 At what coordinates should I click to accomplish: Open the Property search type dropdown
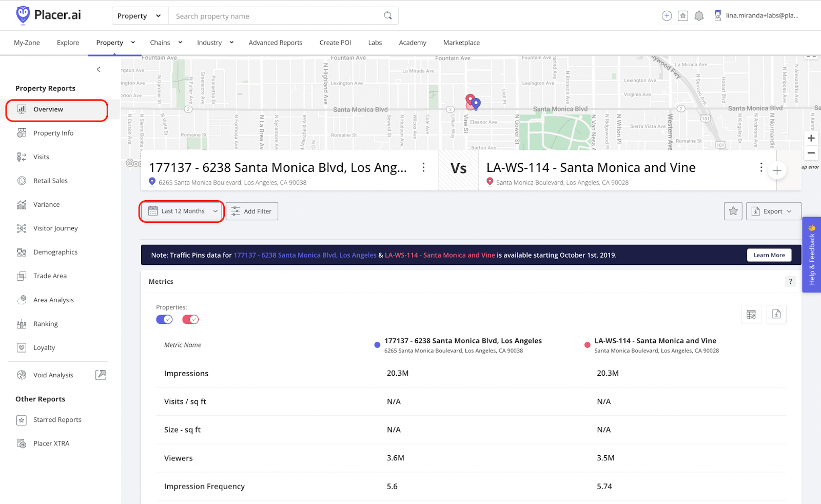coord(140,16)
